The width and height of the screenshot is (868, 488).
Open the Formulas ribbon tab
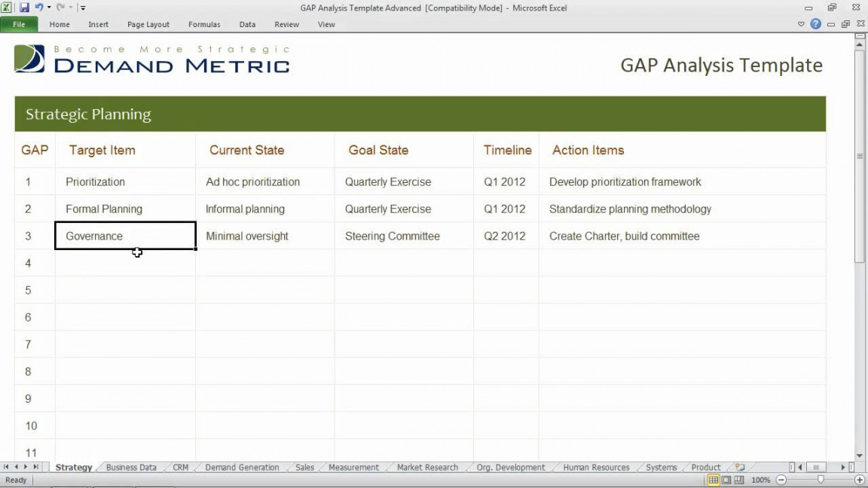pos(204,24)
